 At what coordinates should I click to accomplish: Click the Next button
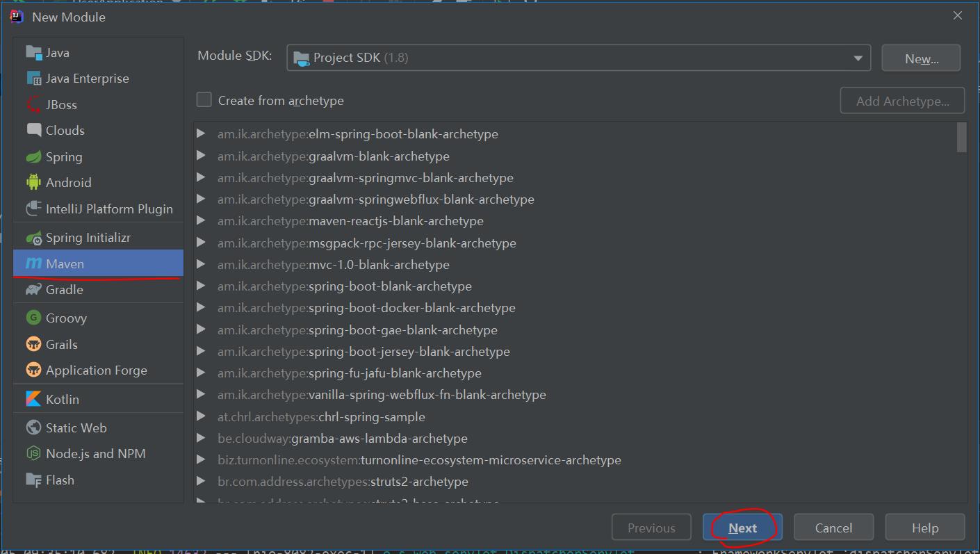742,528
